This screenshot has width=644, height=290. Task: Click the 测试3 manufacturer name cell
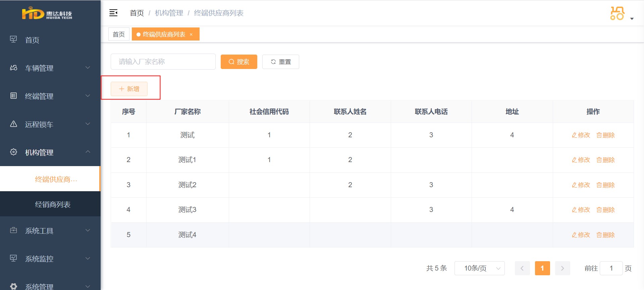pos(187,210)
